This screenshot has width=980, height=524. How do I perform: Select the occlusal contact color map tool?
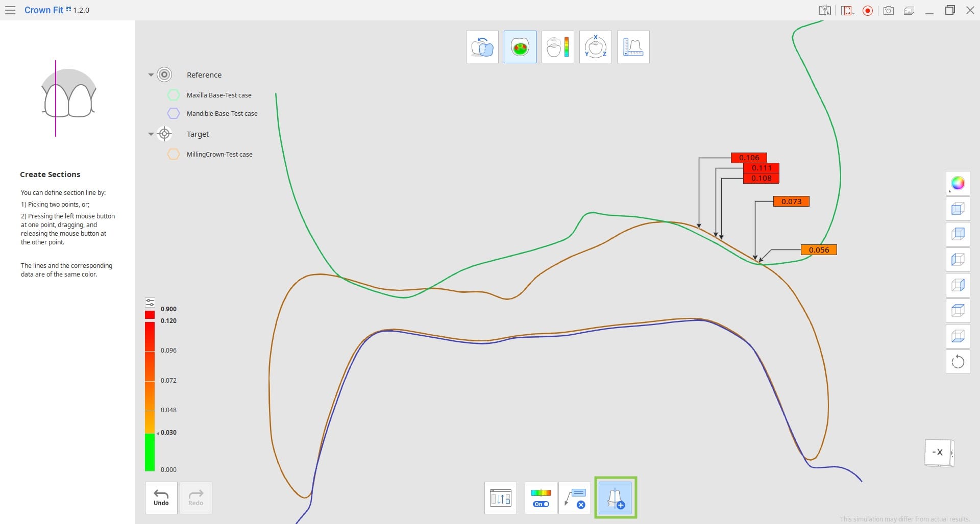[x=520, y=47]
